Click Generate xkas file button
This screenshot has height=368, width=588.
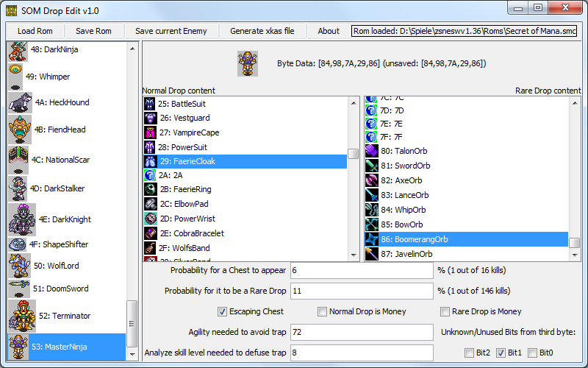pos(262,31)
